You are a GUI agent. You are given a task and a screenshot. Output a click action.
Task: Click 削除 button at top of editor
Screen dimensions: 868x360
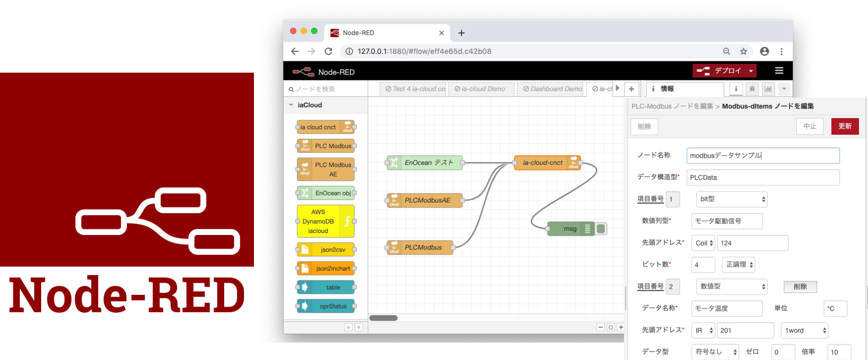pos(644,126)
